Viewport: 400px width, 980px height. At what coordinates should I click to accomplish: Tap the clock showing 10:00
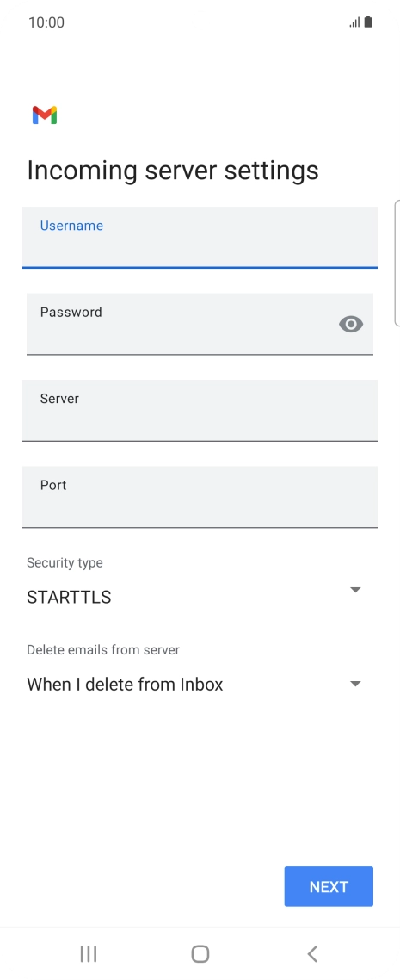[46, 22]
